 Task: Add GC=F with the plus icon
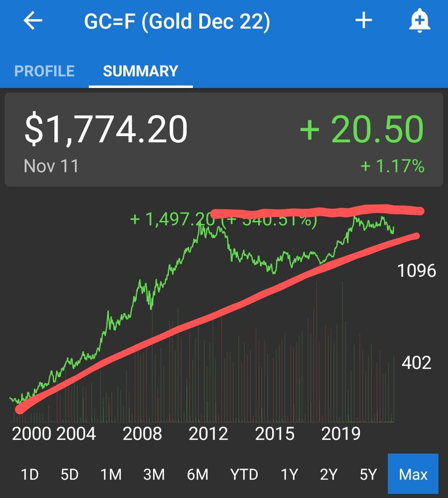pyautogui.click(x=363, y=21)
